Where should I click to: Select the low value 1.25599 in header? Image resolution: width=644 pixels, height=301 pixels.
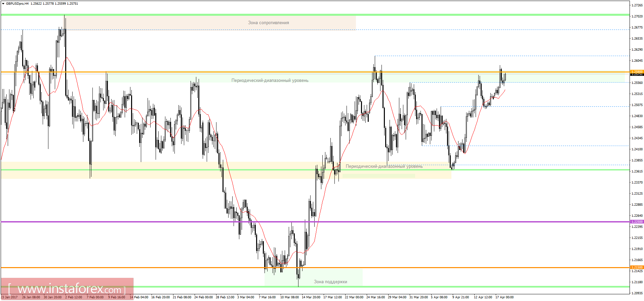pyautogui.click(x=60, y=4)
